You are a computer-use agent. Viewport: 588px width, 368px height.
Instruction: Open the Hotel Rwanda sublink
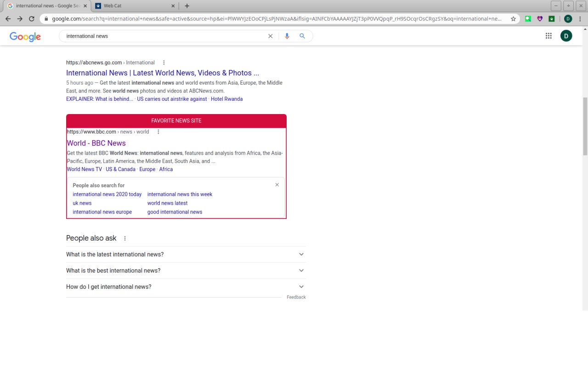(x=227, y=99)
